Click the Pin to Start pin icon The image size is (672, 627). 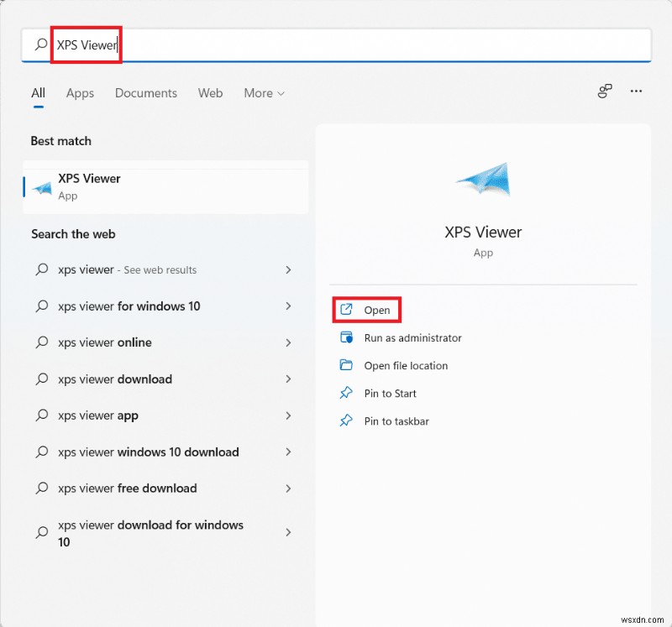click(346, 393)
